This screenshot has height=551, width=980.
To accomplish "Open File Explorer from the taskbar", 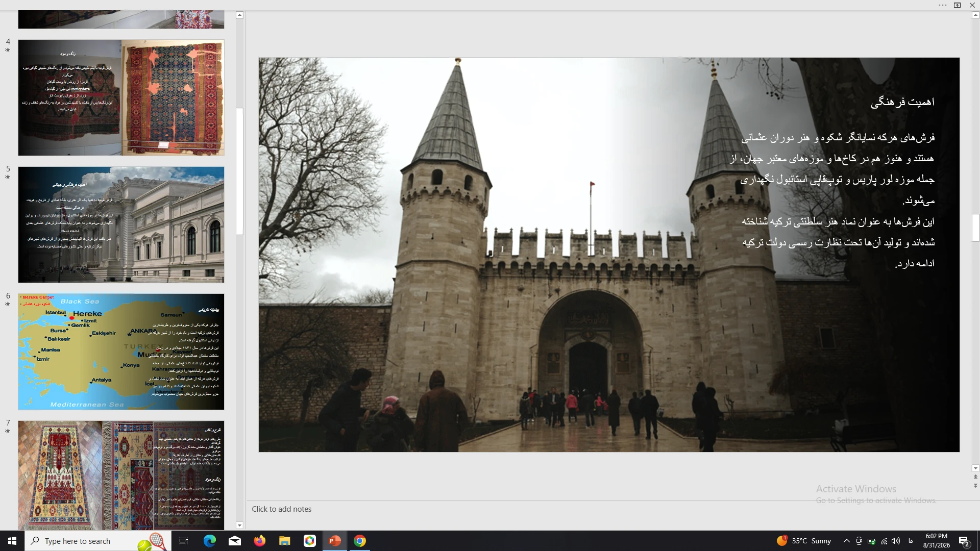I will click(x=284, y=541).
